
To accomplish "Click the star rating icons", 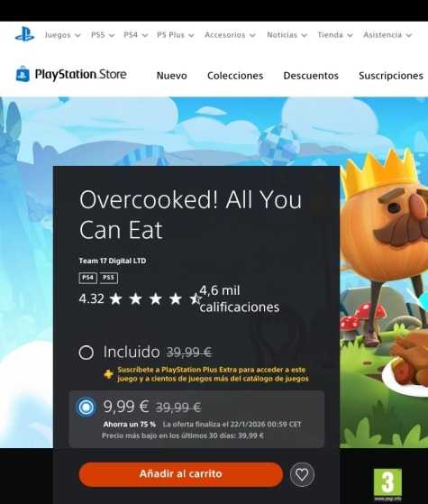I will click(156, 299).
